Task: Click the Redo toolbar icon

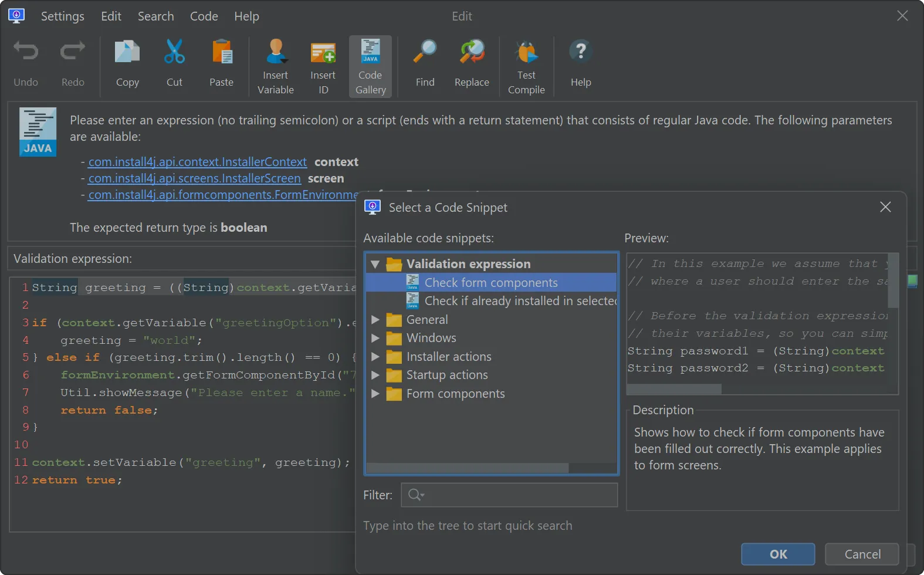Action: coord(73,52)
